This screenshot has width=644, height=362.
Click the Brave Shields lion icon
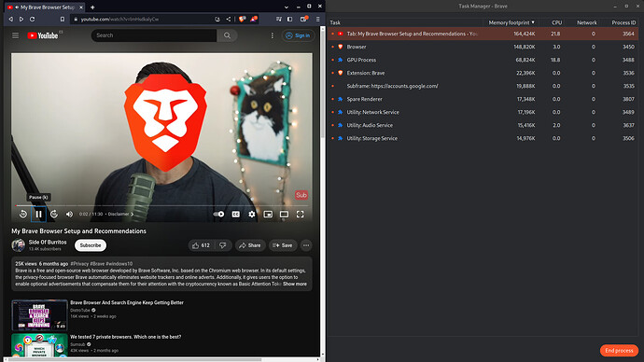point(243,19)
